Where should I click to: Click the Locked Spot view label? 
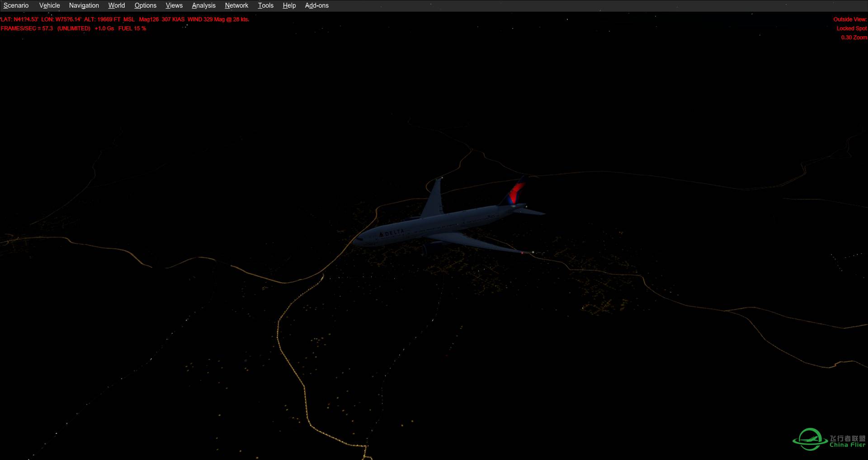pyautogui.click(x=852, y=28)
